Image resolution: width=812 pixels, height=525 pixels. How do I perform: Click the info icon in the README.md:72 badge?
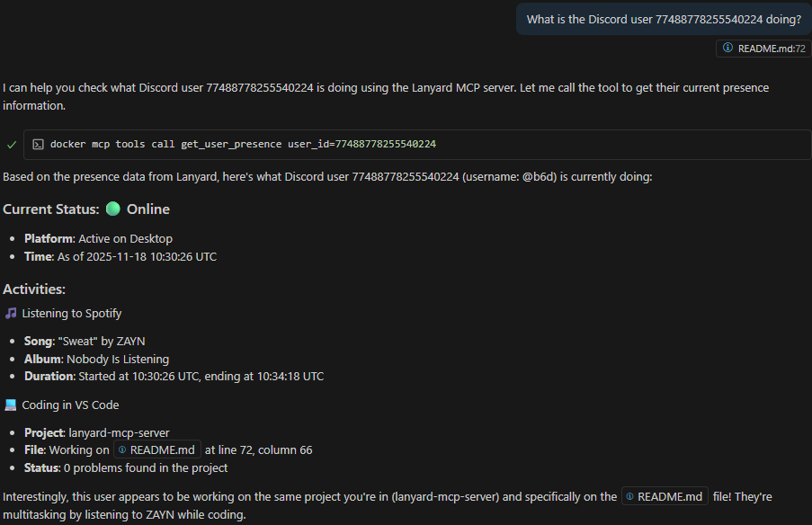pos(726,49)
